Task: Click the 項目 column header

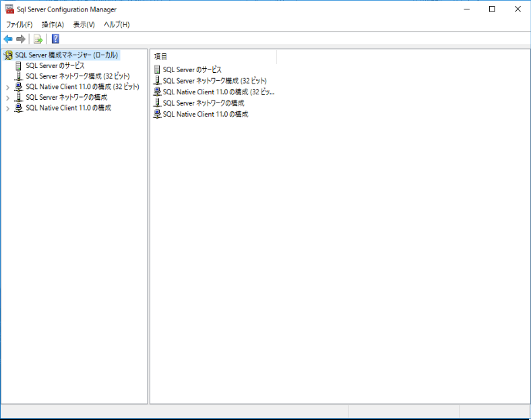Action: tap(214, 57)
